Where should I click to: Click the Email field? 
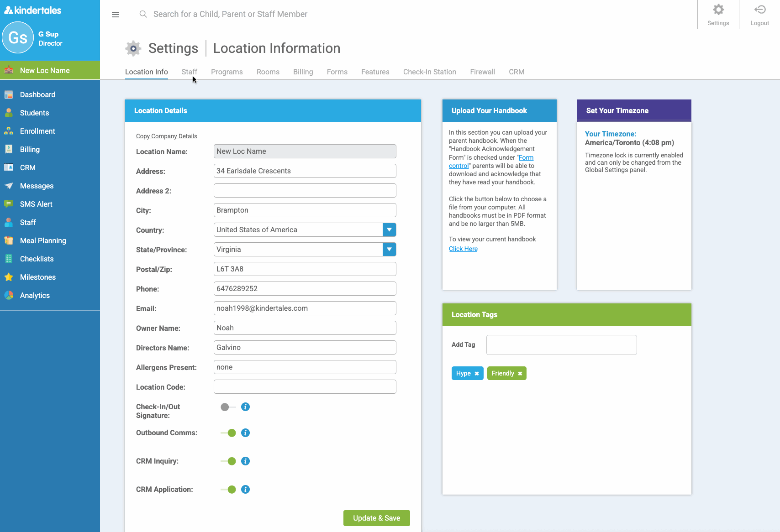pos(305,308)
